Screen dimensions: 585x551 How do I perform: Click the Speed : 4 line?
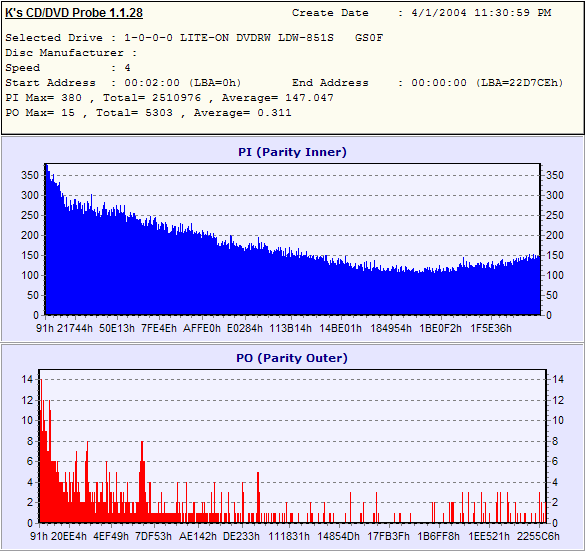click(68, 68)
